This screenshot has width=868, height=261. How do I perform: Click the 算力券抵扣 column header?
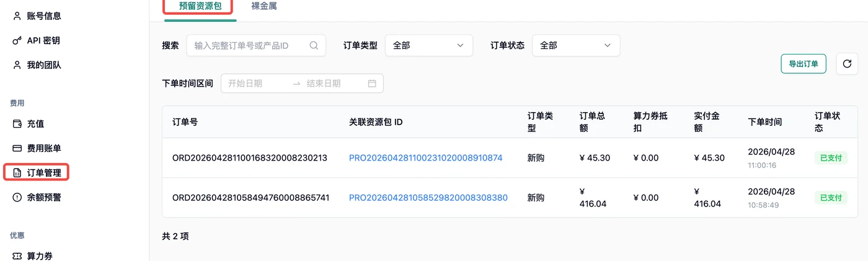click(x=650, y=122)
